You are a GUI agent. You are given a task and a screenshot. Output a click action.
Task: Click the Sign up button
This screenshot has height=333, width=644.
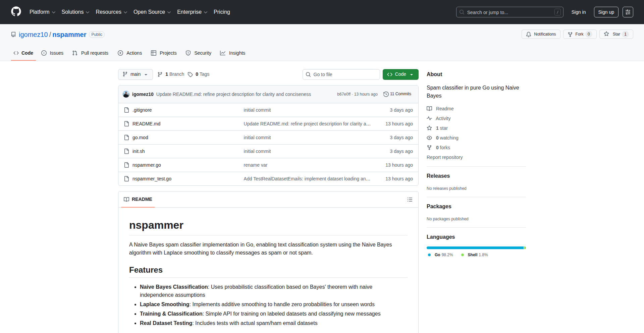[606, 12]
